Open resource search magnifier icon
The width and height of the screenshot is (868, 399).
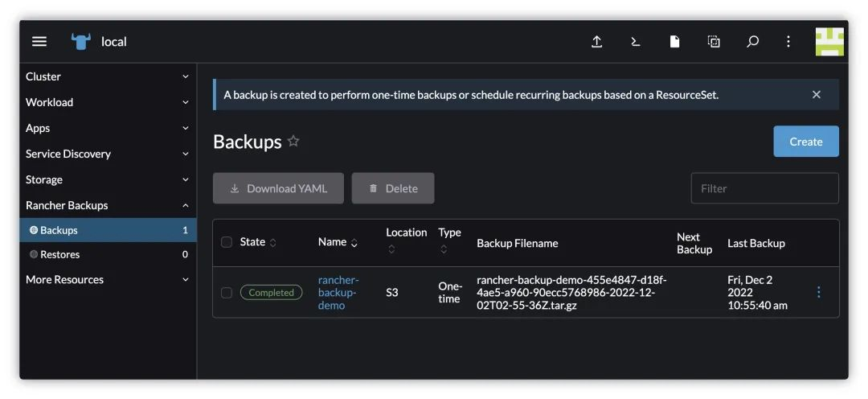tap(752, 42)
